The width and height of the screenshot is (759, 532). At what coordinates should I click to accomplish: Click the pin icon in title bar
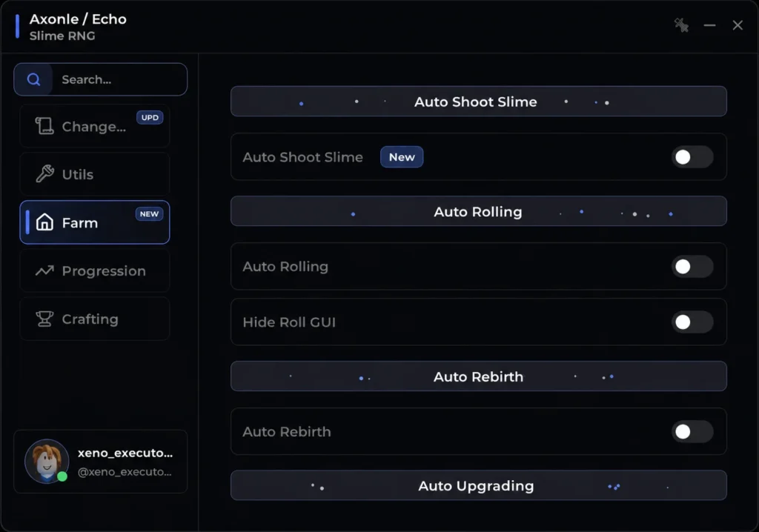(682, 25)
